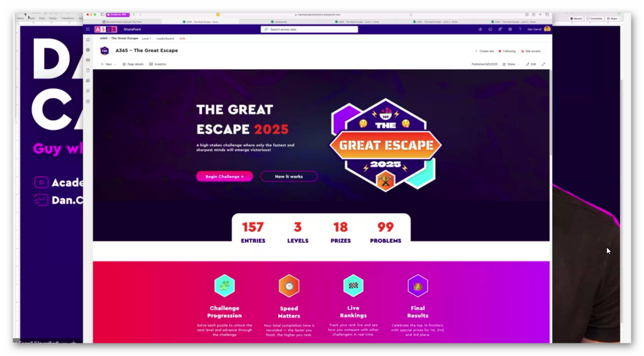Click the Begin Challenge button
Screen dimensions: 644x356
coord(225,177)
